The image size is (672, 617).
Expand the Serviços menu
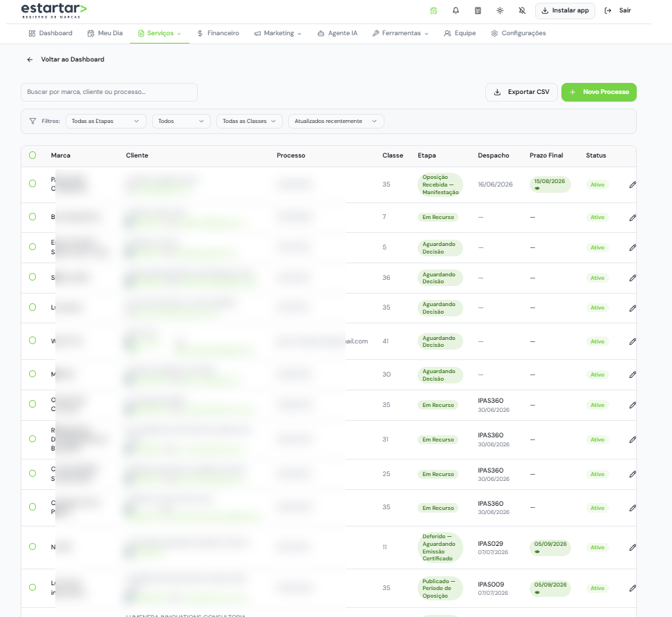tap(160, 33)
